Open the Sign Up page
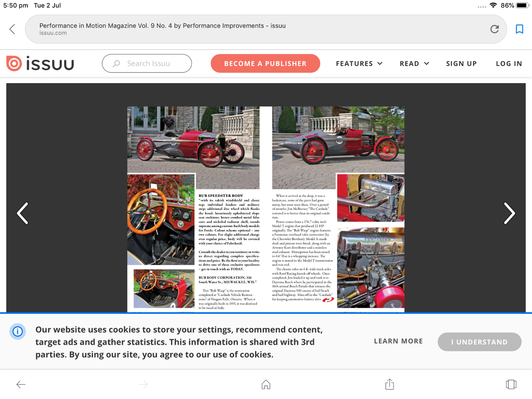 (x=461, y=64)
